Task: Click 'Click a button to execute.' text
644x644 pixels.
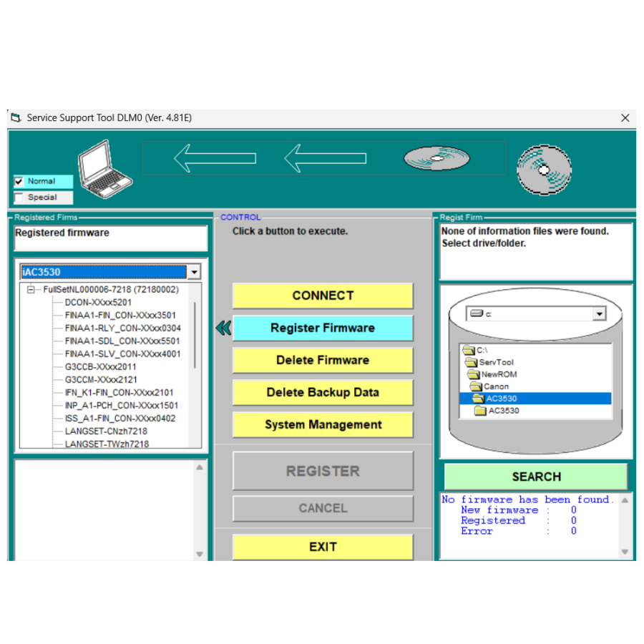Action: pos(290,231)
